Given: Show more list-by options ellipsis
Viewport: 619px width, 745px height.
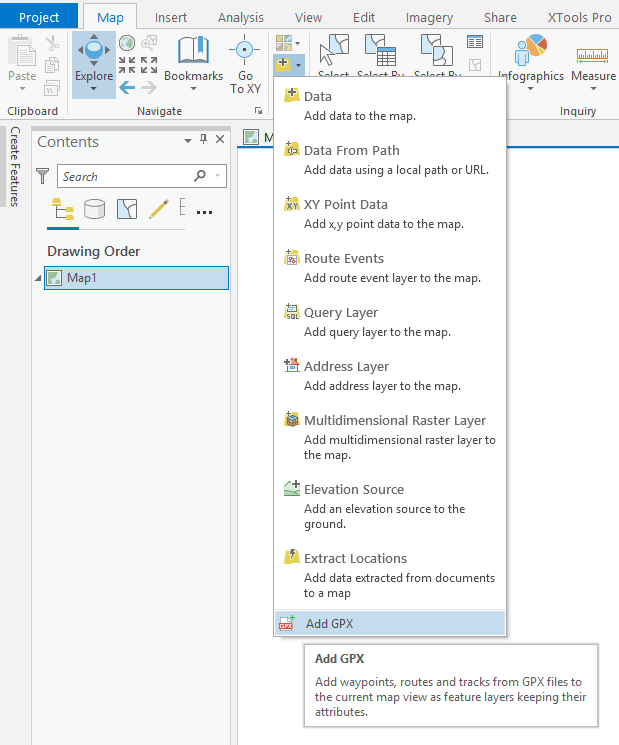Looking at the screenshot, I should pos(204,212).
